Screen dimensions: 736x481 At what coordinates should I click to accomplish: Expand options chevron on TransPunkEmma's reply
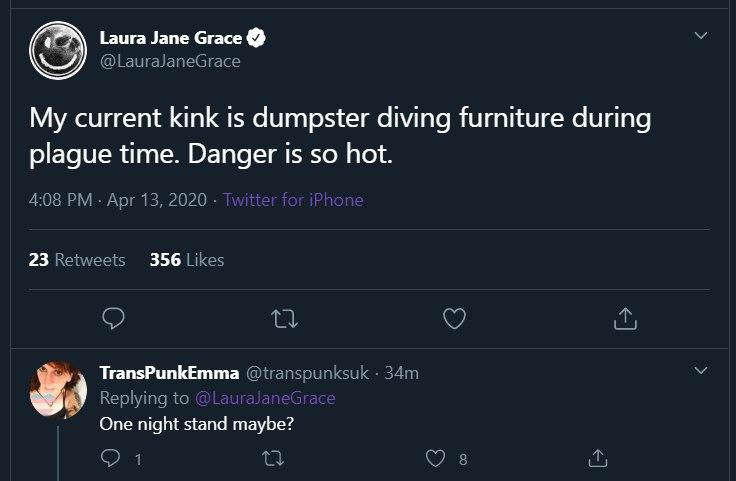[x=701, y=371]
